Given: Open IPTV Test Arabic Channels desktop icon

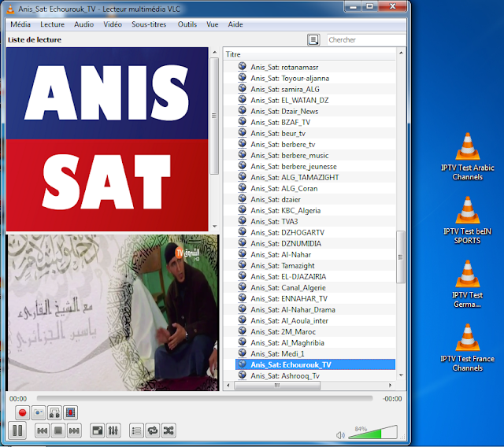Looking at the screenshot, I should [x=467, y=157].
